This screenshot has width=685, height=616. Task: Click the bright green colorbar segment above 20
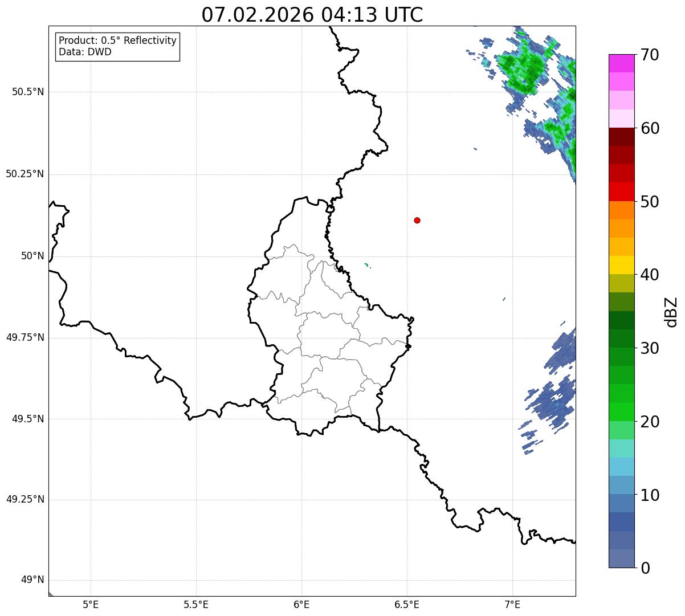pyautogui.click(x=621, y=411)
